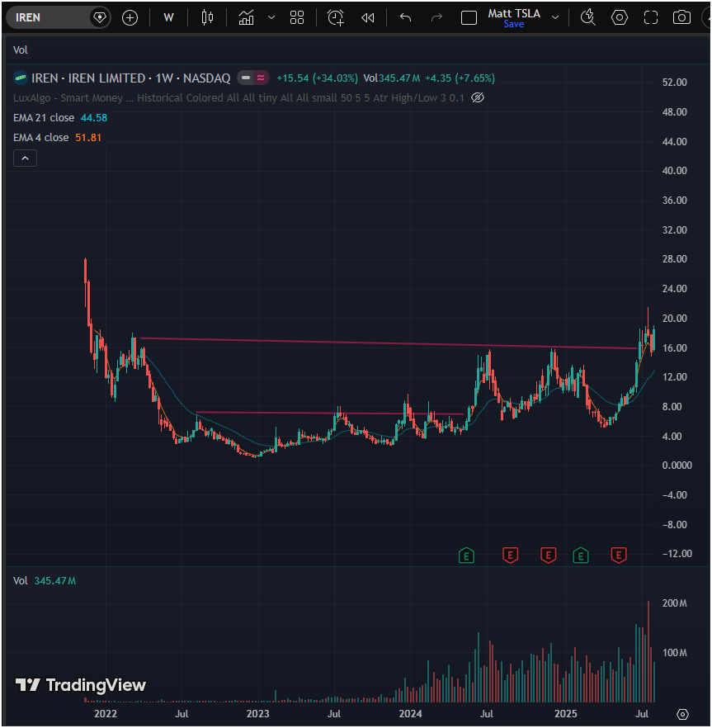
Task: Open the second green earnings marker
Action: pyautogui.click(x=581, y=555)
